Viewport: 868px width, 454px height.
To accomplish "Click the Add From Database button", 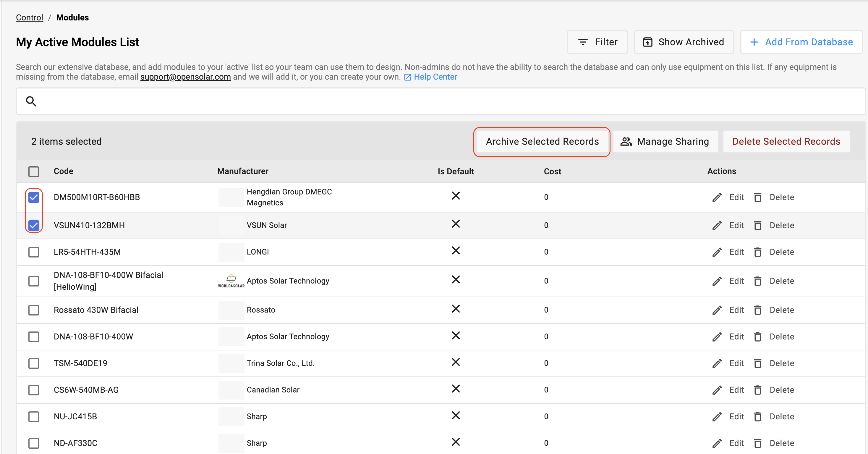I will pyautogui.click(x=801, y=42).
